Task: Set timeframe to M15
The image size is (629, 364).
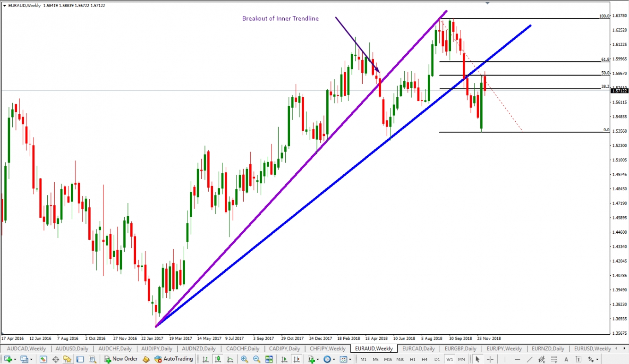Action: tap(388, 359)
